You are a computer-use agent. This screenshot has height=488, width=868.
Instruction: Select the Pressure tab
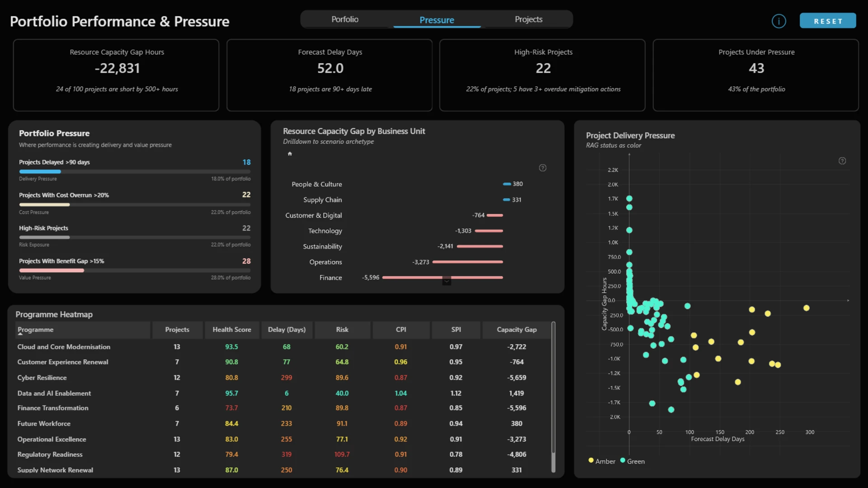[437, 20]
